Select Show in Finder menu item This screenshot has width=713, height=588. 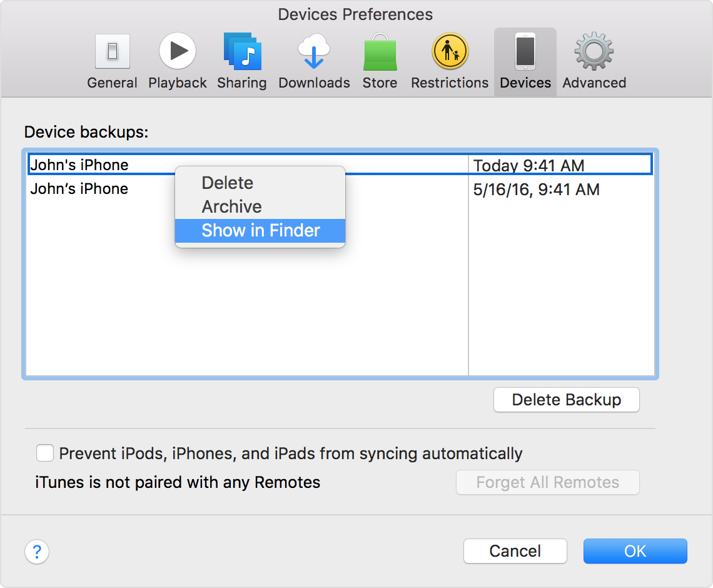tap(260, 230)
